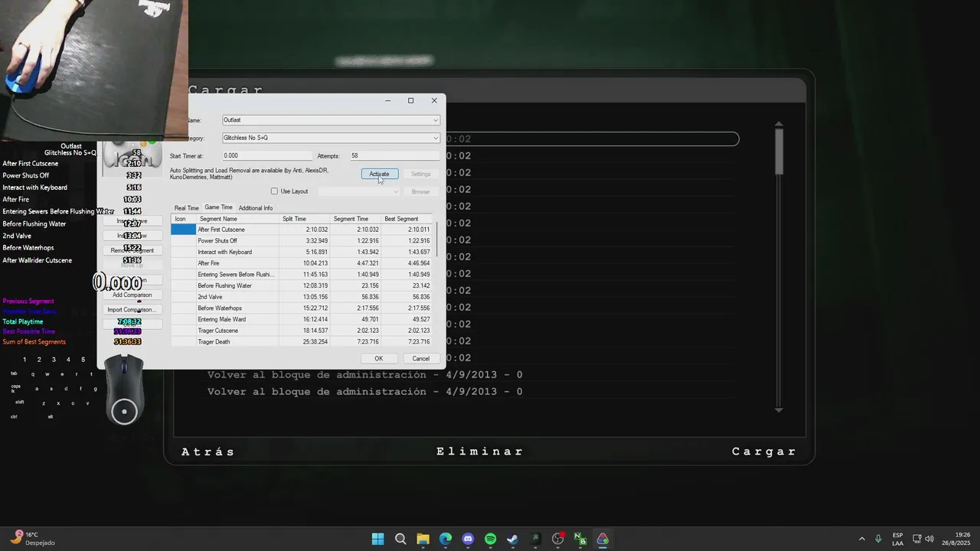Switch to the Real Time tab
Image resolution: width=980 pixels, height=551 pixels.
pyautogui.click(x=186, y=208)
